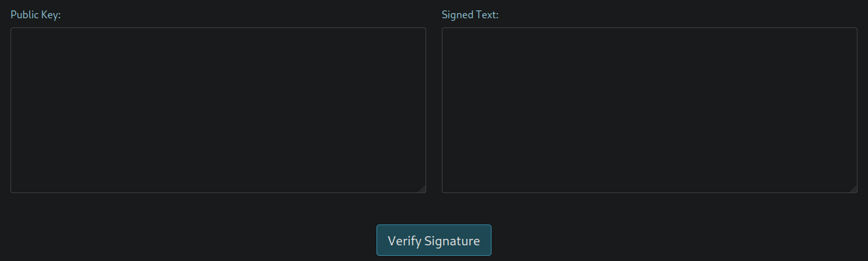Grab the resize grip under Public Key
The image size is (868, 261).
click(422, 189)
